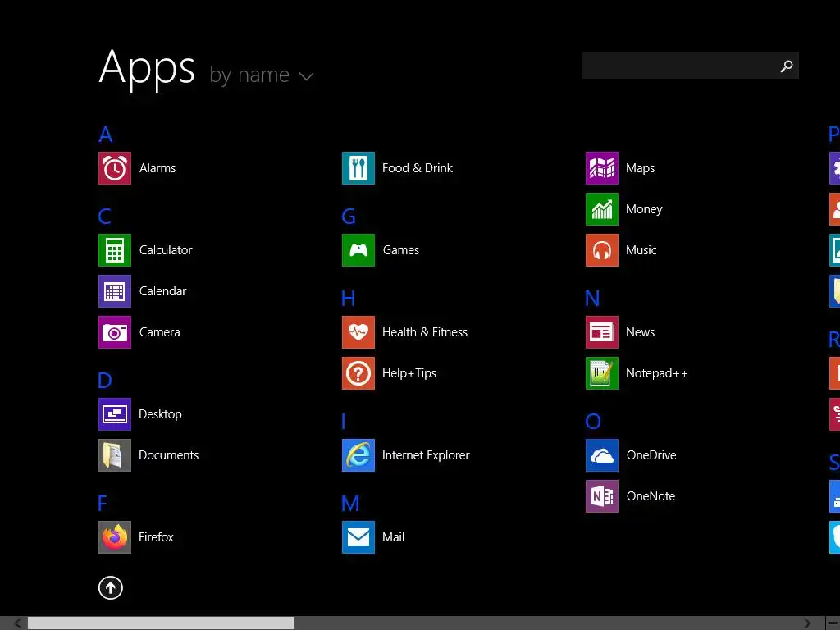Click the 'Calendar' label text
The height and width of the screenshot is (630, 840).
pyautogui.click(x=163, y=291)
